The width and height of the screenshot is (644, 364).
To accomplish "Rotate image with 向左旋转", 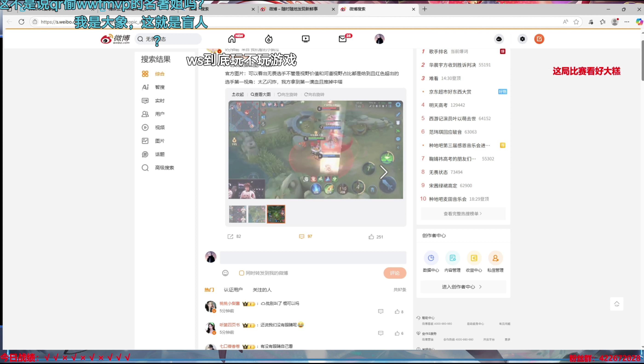I will [287, 94].
